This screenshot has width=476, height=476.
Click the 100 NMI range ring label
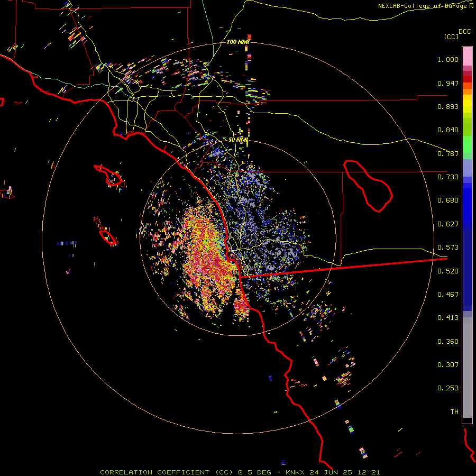pos(238,42)
